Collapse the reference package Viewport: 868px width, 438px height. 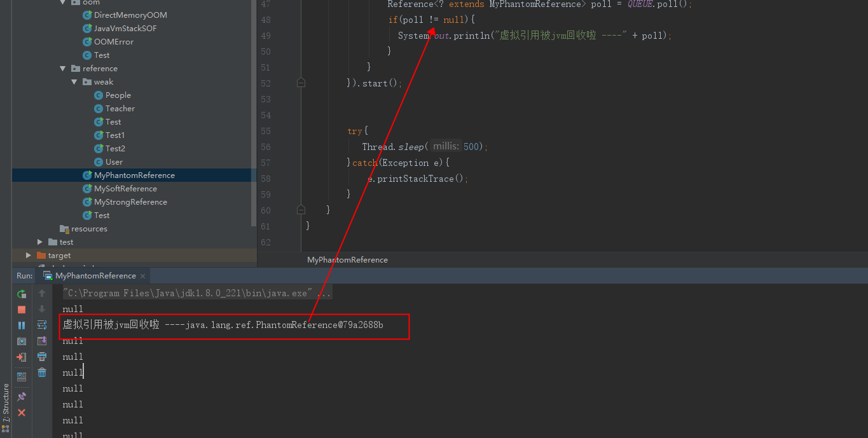pyautogui.click(x=63, y=69)
